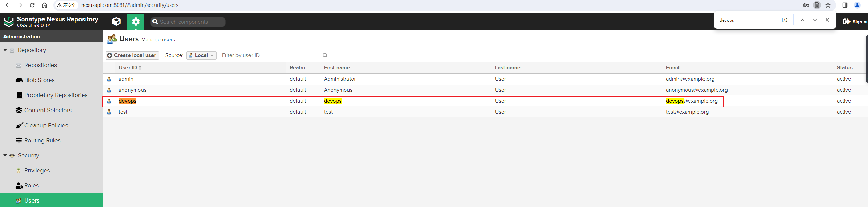This screenshot has width=868, height=207.
Task: Bookmark this page with the star icon
Action: [x=828, y=5]
